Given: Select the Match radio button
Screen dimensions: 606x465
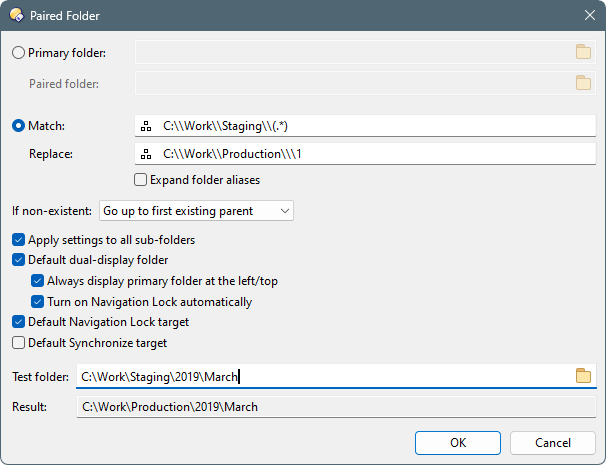Looking at the screenshot, I should [x=19, y=126].
